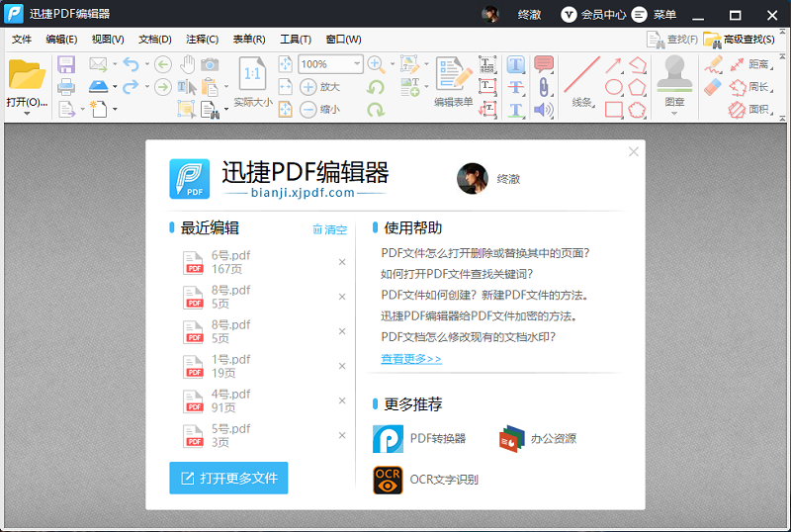
Task: Close the welcome dialog panel
Action: point(634,152)
